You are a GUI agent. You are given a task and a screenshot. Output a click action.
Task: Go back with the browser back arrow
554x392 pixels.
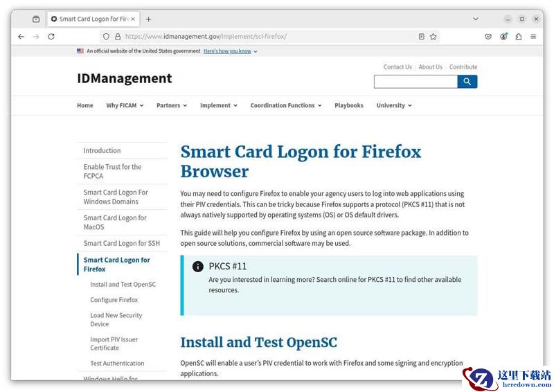click(21, 37)
